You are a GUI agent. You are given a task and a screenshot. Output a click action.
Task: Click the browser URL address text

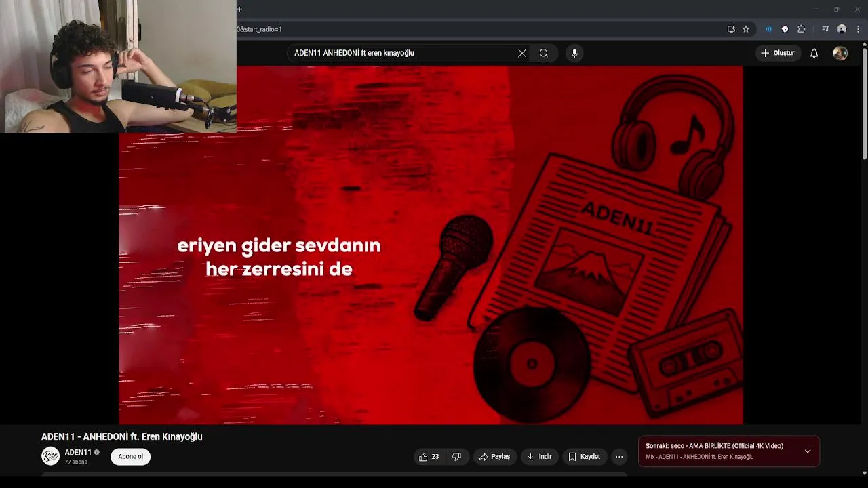coord(259,29)
